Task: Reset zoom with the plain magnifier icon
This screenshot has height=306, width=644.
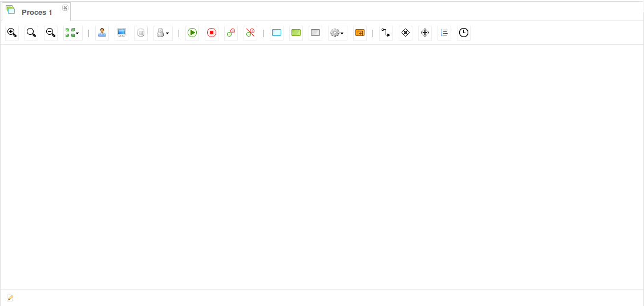Action: [31, 33]
